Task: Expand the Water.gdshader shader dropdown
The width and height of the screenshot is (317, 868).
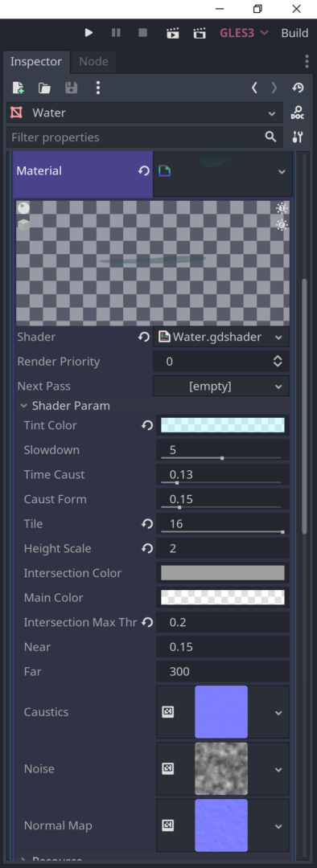Action: pos(221,337)
